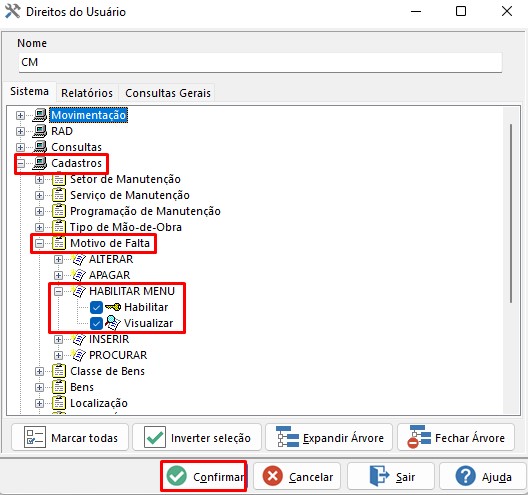Click the INSERIR action icon
Screen dimensions: 528x495
click(79, 339)
